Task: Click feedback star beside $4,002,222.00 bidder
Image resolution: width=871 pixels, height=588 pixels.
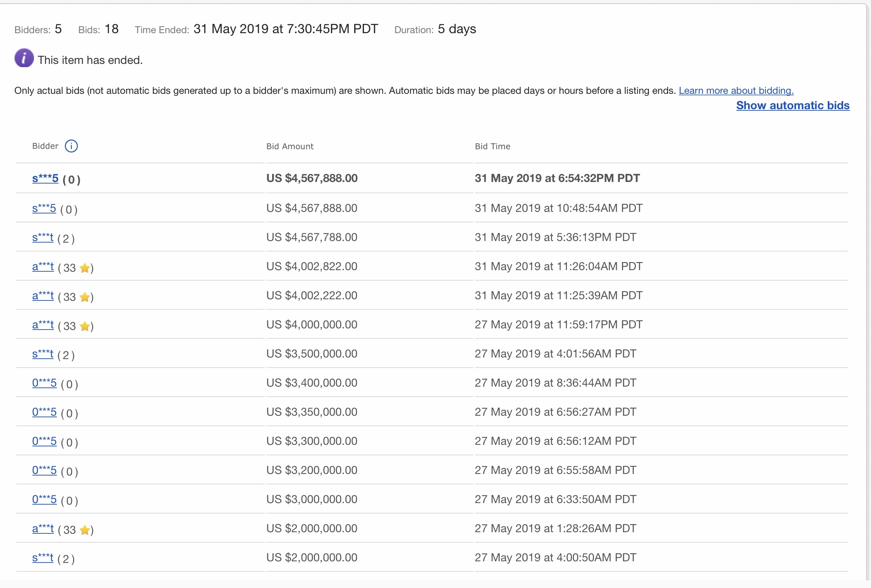Action: pyautogui.click(x=85, y=297)
